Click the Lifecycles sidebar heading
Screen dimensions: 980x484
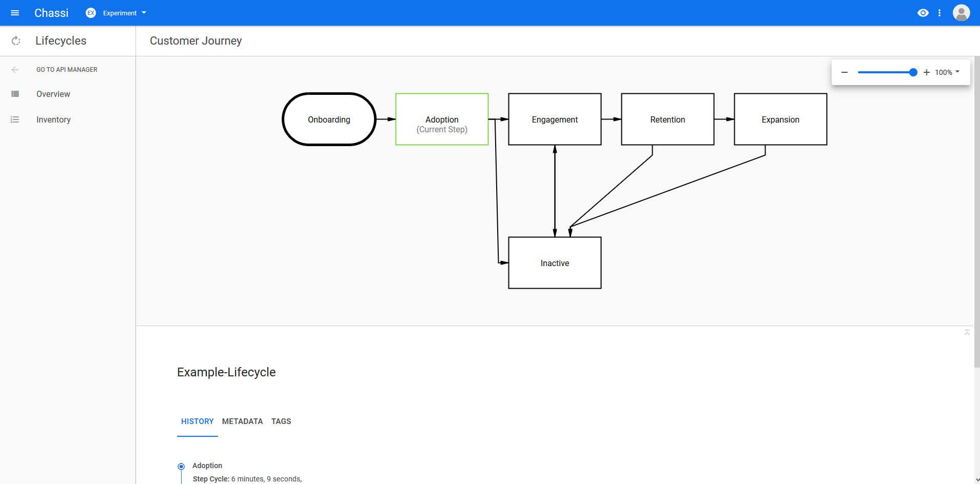pyautogui.click(x=61, y=41)
